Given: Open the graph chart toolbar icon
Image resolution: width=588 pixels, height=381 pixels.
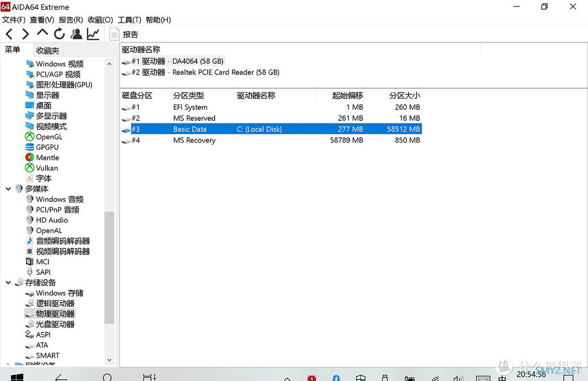Looking at the screenshot, I should (93, 34).
